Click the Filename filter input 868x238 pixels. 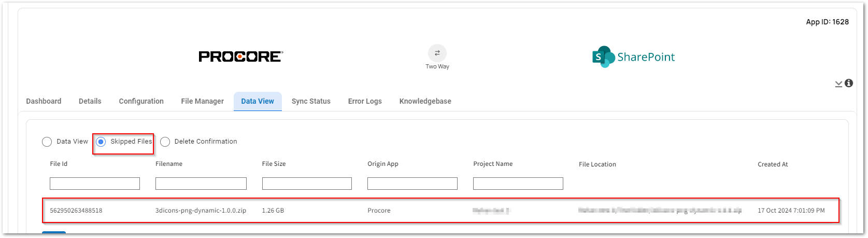point(201,184)
